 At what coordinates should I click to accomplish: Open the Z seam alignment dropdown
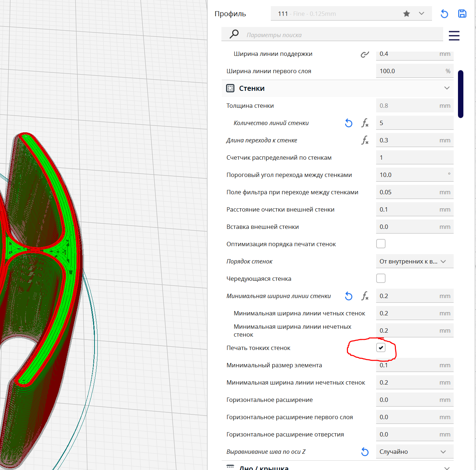(x=414, y=452)
